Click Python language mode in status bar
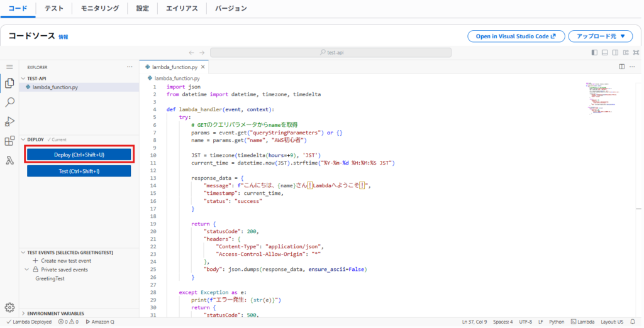The height and width of the screenshot is (328, 644). pos(557,322)
